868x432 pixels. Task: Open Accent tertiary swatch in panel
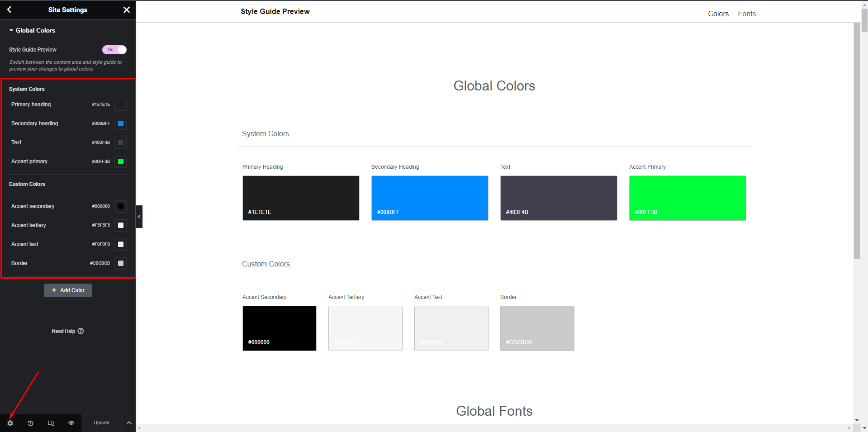[121, 225]
